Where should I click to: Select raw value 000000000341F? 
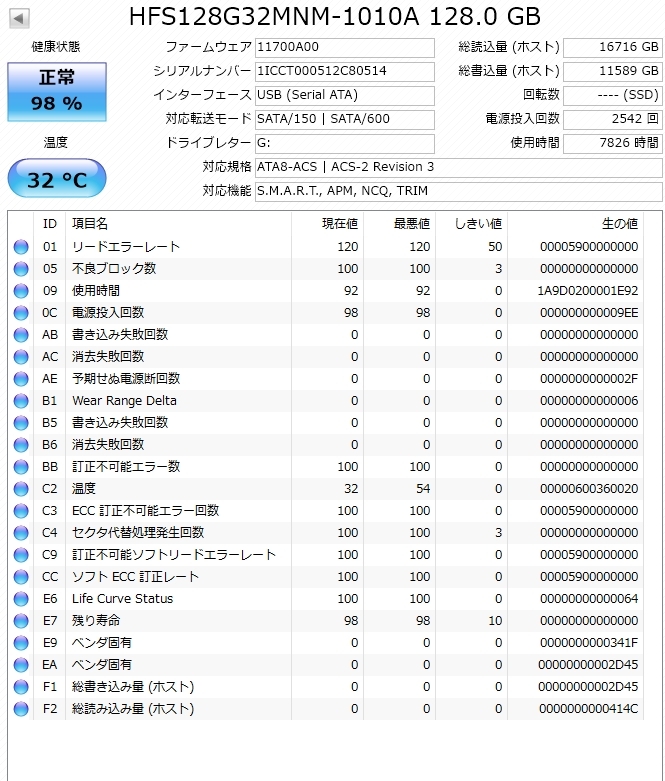point(589,643)
